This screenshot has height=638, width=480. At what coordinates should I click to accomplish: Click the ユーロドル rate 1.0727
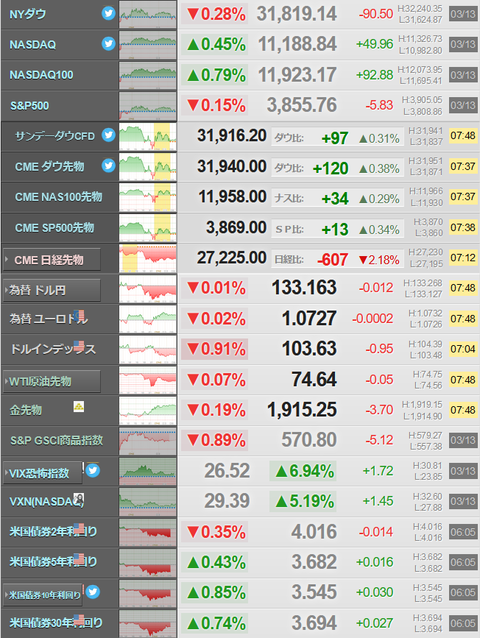309,318
